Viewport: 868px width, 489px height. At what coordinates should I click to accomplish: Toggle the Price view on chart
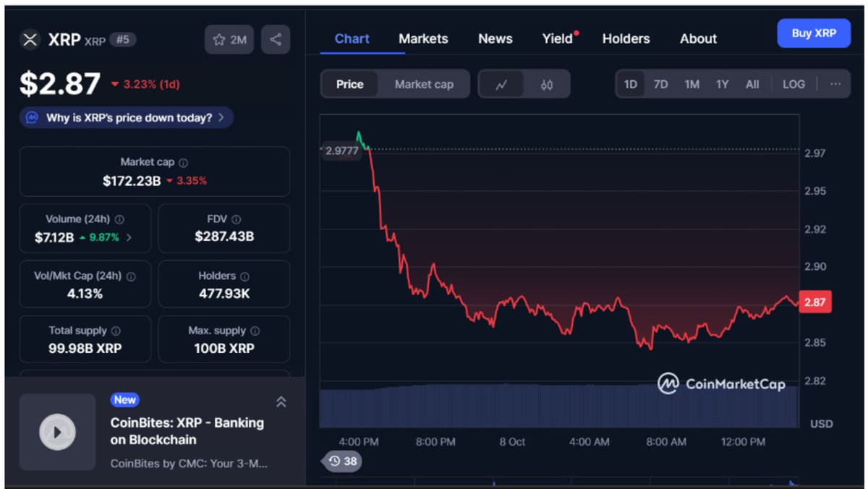[349, 84]
